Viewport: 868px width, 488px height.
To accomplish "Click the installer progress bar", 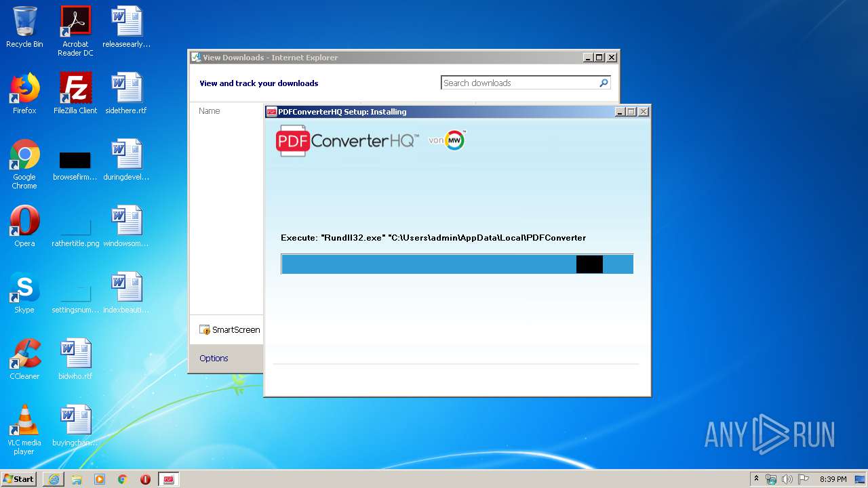I will pos(457,264).
